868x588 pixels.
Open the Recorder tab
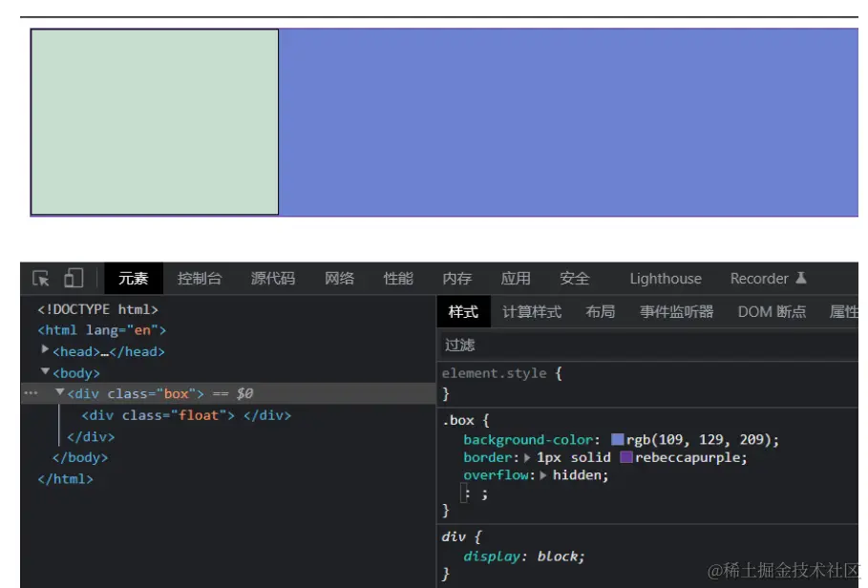click(x=759, y=278)
